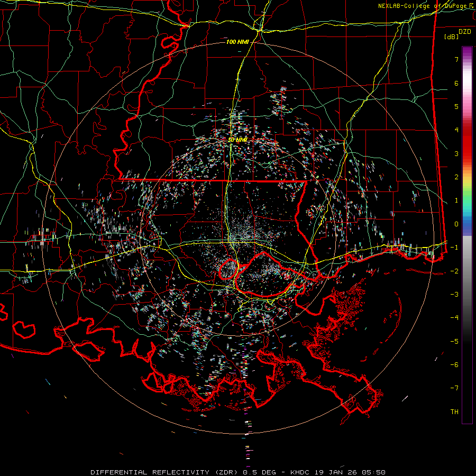Click the -5 tick label on the scale

[454, 342]
